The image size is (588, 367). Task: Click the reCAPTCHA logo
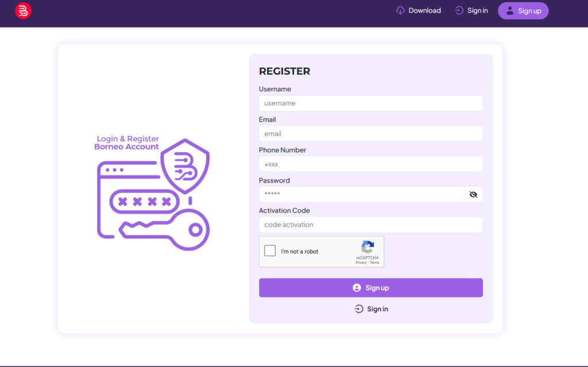click(367, 248)
